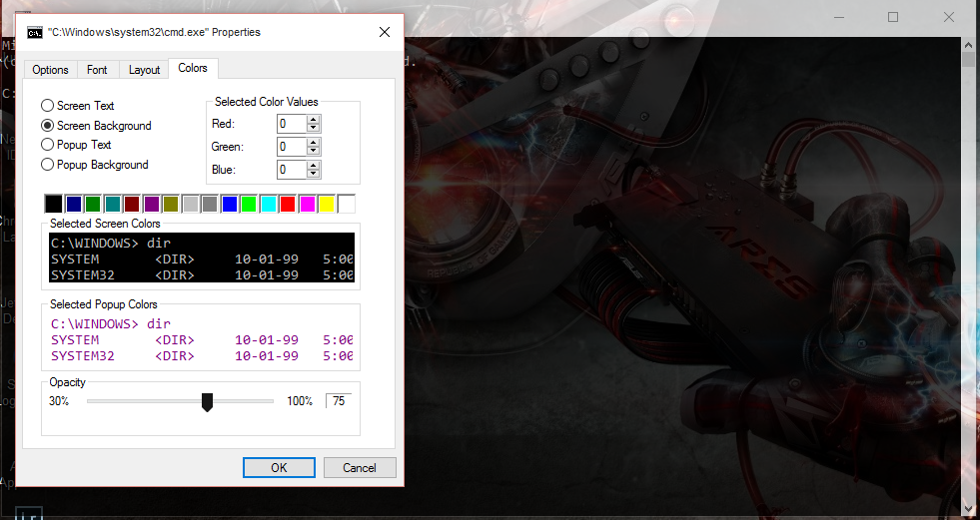The width and height of the screenshot is (980, 520).
Task: Pick the dark blue color swatch
Action: (x=74, y=204)
